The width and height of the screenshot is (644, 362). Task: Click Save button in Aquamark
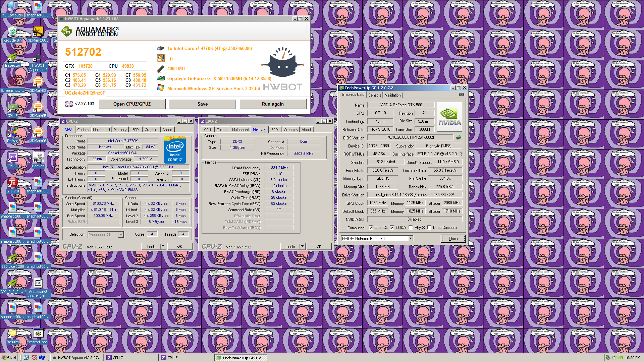pos(203,104)
